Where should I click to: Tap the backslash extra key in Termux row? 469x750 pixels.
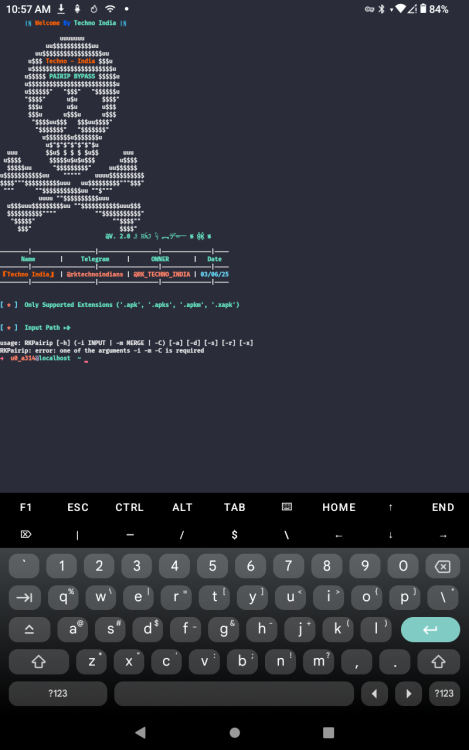[x=287, y=535]
